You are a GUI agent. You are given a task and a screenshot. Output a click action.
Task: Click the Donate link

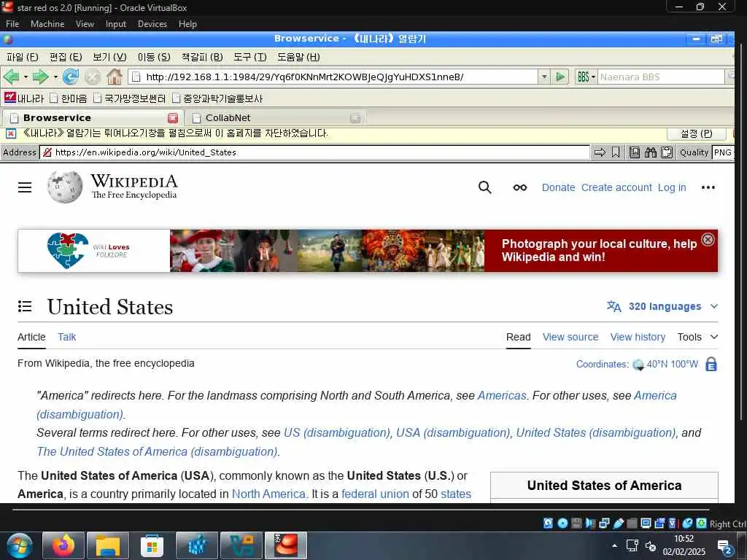[x=558, y=187]
